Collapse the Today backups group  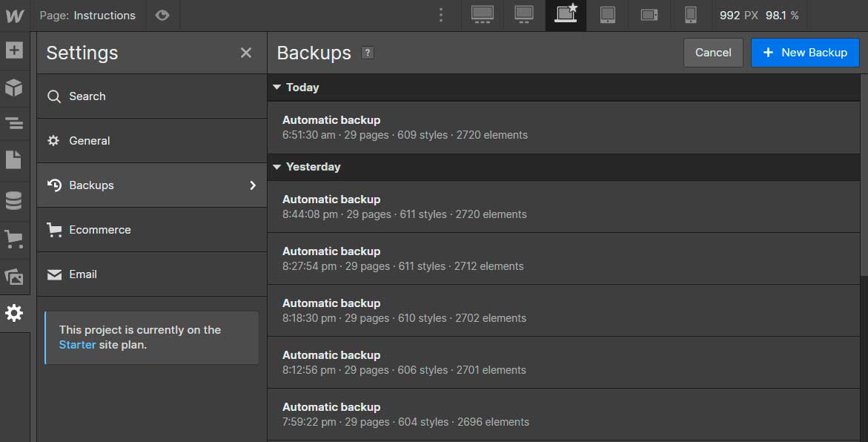(x=277, y=88)
